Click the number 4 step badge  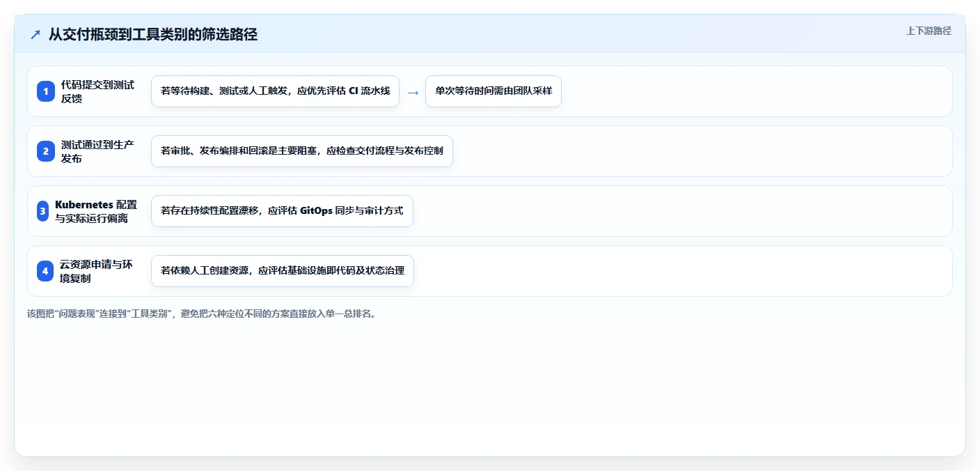45,271
